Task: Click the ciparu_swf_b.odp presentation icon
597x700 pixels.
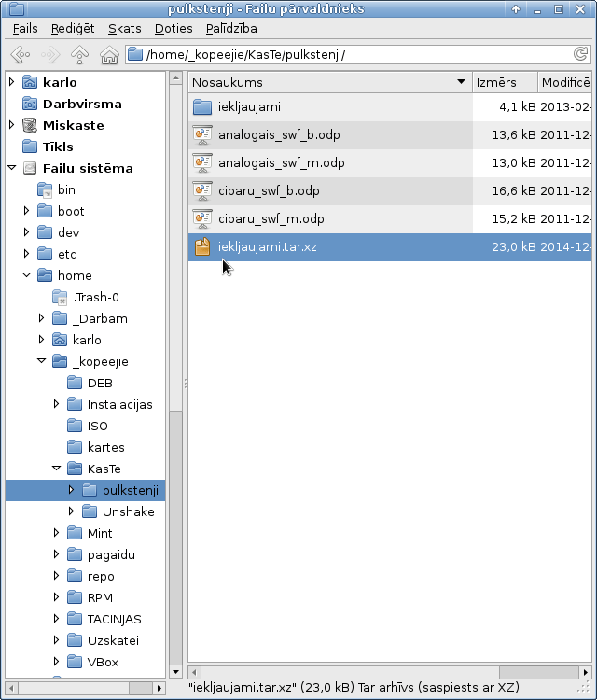Action: coord(202,191)
